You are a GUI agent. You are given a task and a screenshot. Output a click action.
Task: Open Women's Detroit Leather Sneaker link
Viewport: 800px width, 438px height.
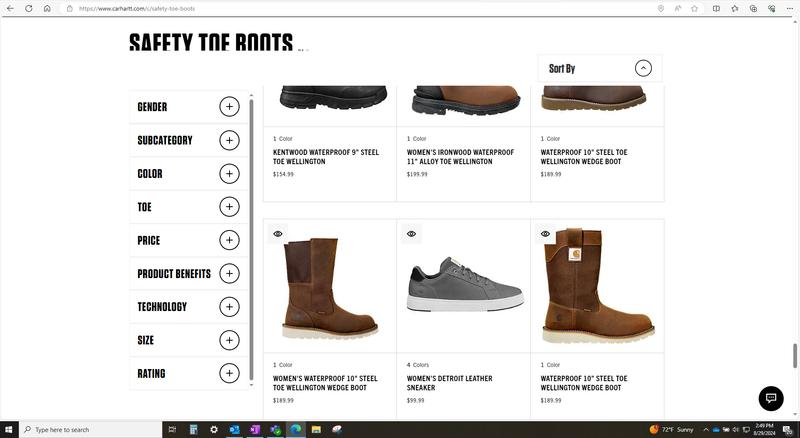(449, 383)
